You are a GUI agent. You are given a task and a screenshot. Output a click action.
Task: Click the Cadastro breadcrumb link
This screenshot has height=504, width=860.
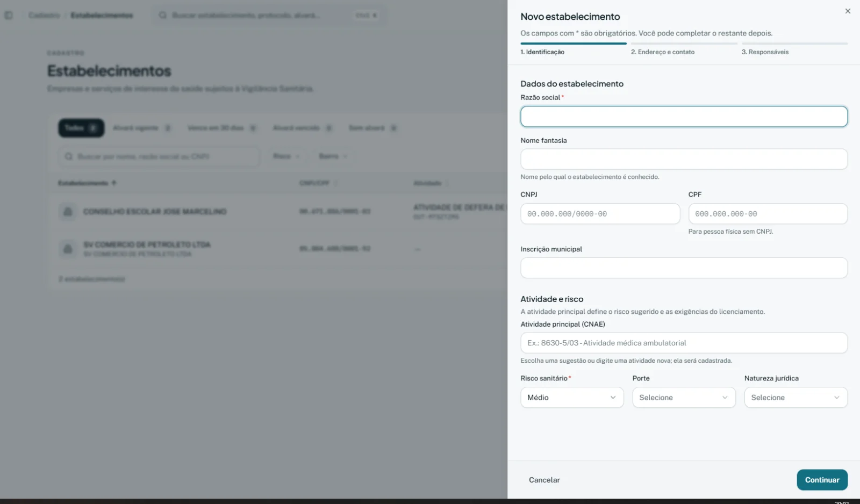(x=44, y=15)
